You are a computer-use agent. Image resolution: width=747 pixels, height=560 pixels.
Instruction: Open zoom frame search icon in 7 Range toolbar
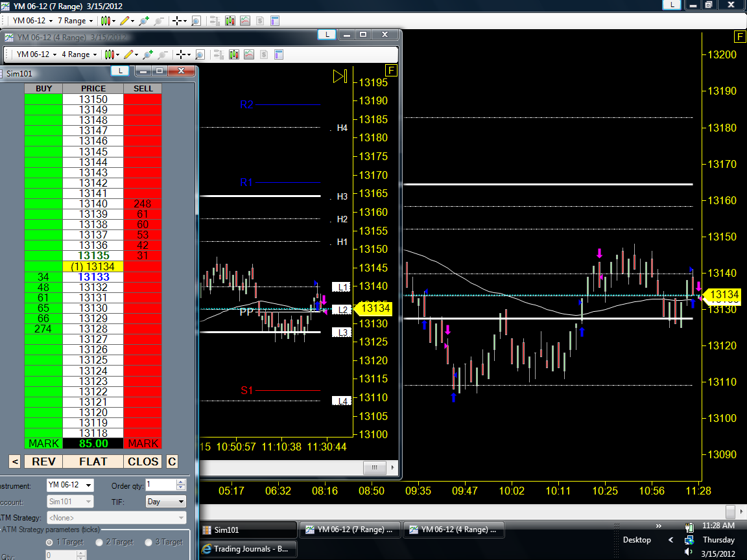tap(196, 21)
